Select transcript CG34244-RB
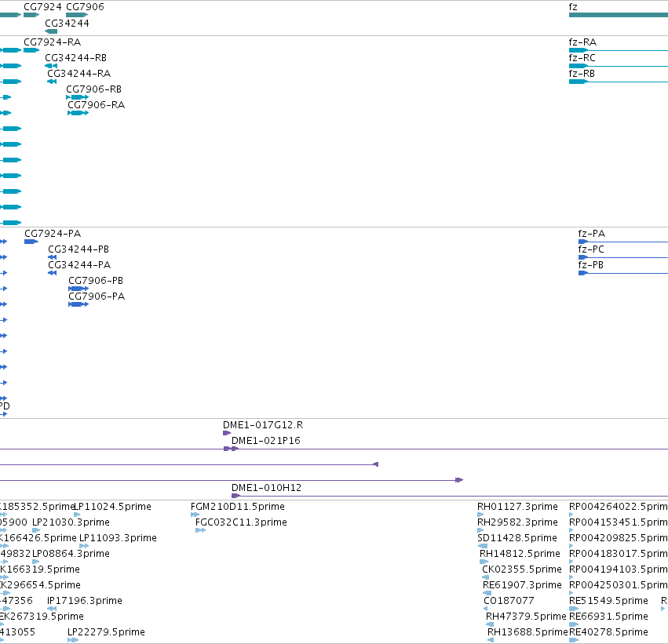The width and height of the screenshot is (668, 644). [x=76, y=58]
